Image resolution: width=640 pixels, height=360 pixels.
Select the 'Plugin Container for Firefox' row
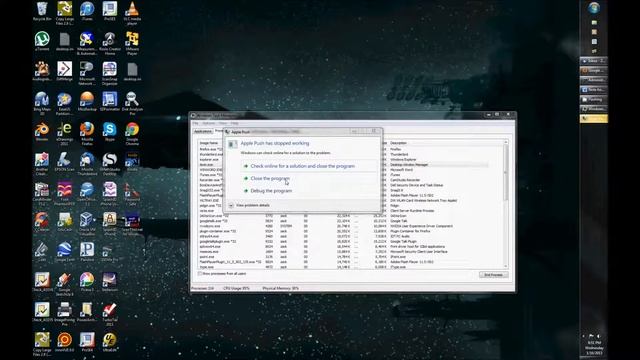tap(410, 231)
